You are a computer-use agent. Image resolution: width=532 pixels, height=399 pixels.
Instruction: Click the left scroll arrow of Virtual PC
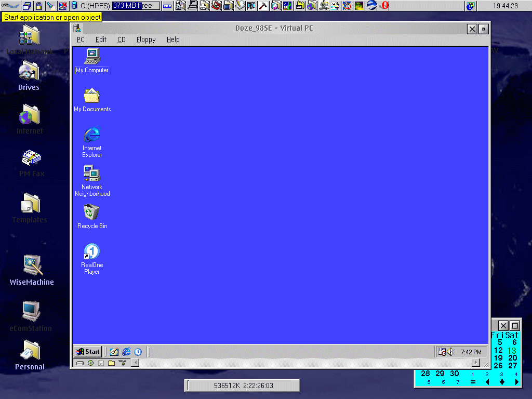point(136,363)
